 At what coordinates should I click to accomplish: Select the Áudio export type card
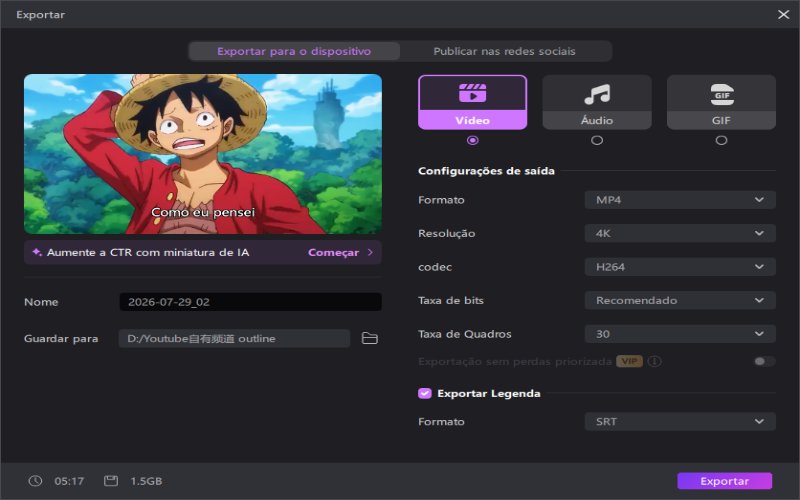pyautogui.click(x=597, y=102)
